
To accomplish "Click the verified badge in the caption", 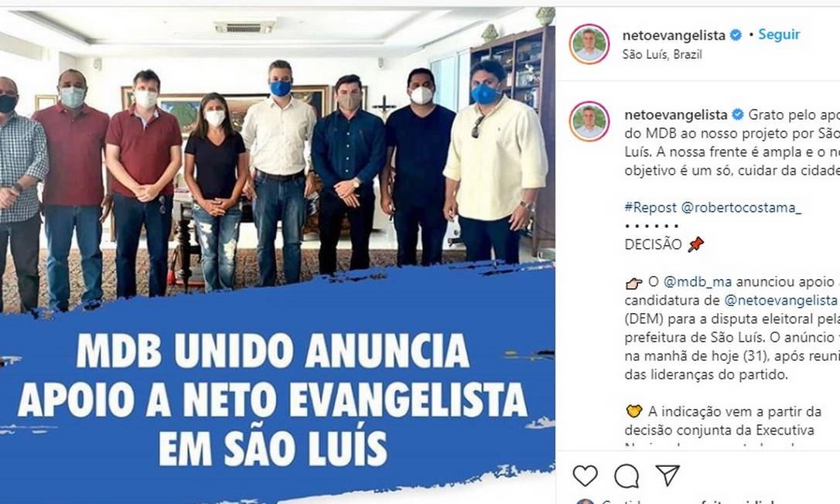I will (738, 114).
